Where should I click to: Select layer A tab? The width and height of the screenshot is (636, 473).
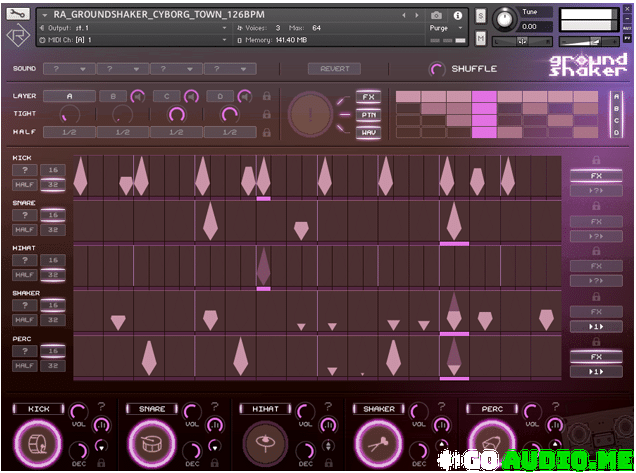coord(70,96)
